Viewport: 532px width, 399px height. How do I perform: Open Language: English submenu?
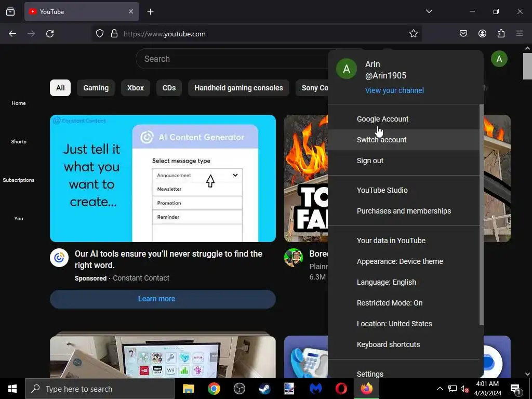[x=404, y=282]
